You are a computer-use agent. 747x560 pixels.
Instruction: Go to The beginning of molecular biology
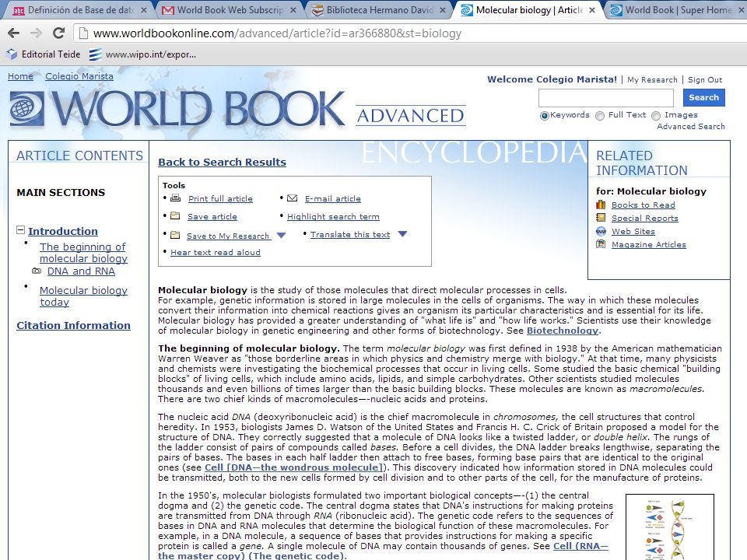point(83,252)
